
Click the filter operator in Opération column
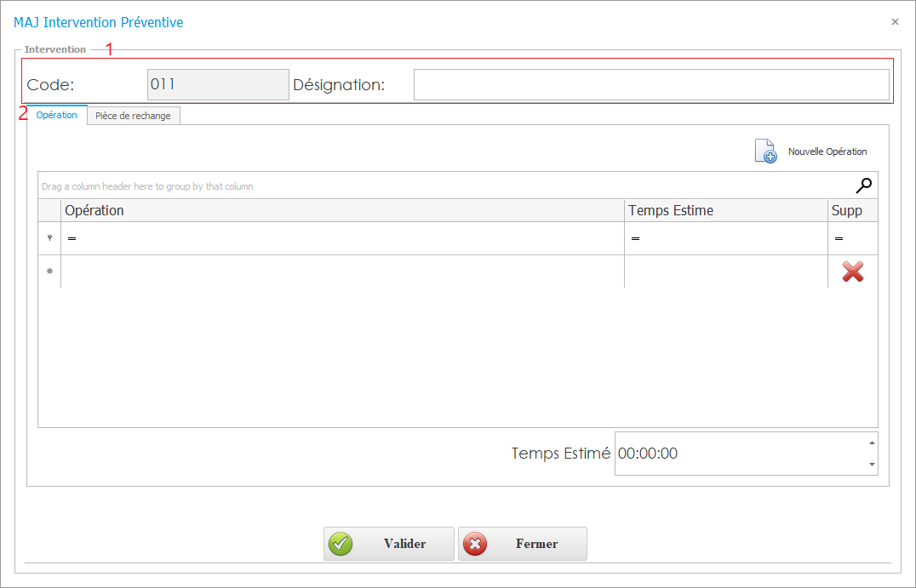[x=72, y=239]
